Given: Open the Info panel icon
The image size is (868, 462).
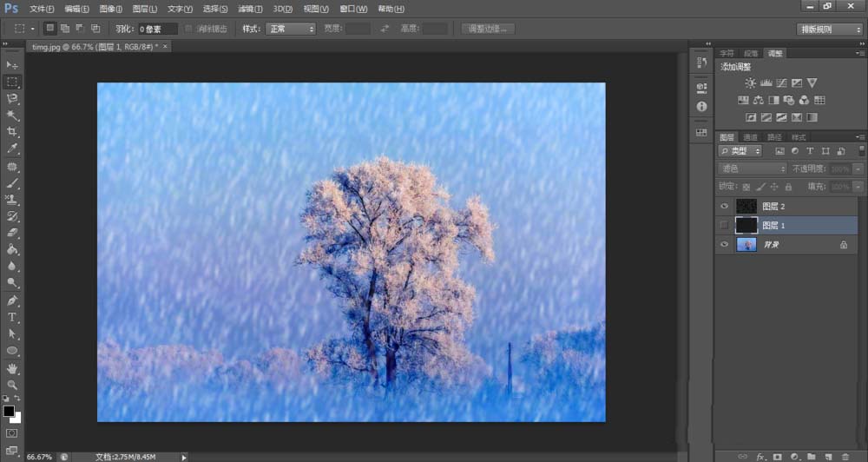Looking at the screenshot, I should [702, 106].
